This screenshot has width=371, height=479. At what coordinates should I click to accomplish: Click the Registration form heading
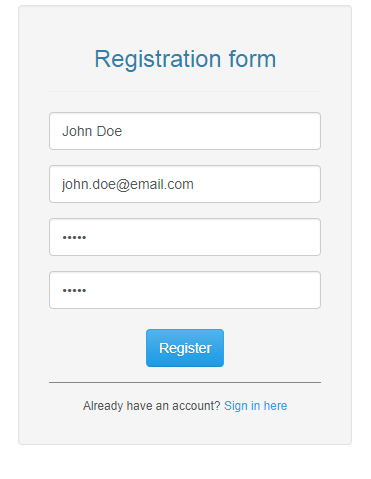[x=185, y=59]
